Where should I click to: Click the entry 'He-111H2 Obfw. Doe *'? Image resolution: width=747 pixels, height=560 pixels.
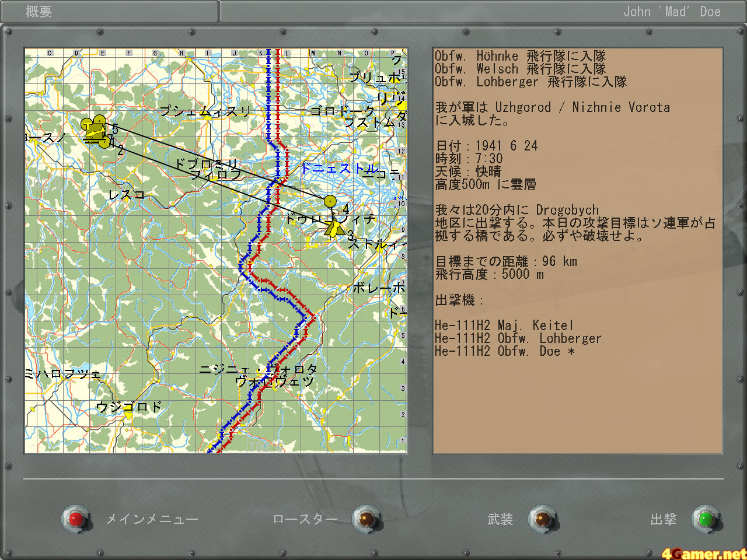[x=505, y=351]
